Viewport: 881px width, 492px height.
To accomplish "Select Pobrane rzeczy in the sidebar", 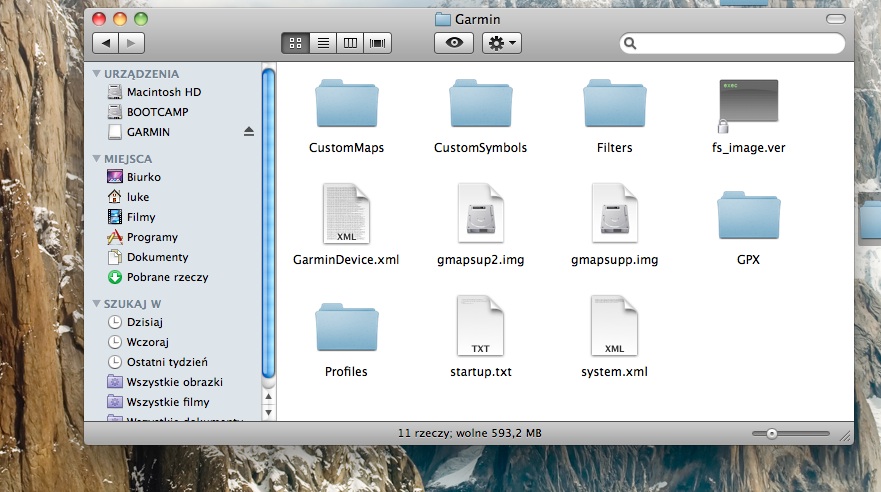I will (x=167, y=277).
